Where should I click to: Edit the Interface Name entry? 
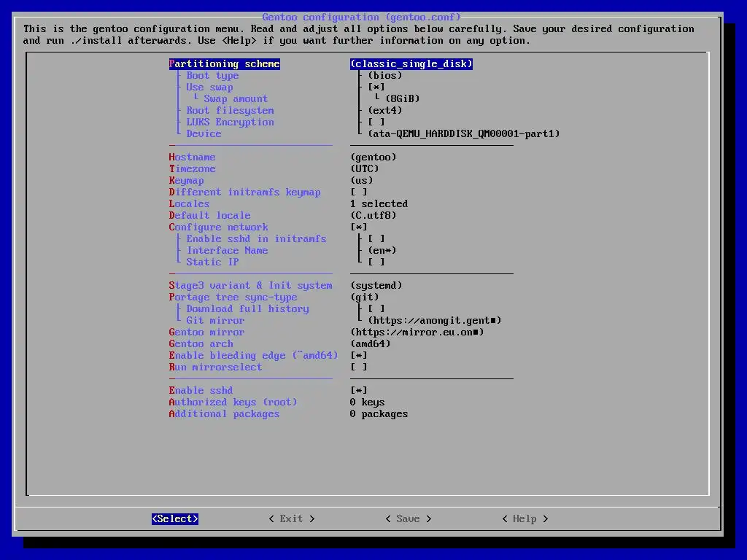[x=228, y=251]
